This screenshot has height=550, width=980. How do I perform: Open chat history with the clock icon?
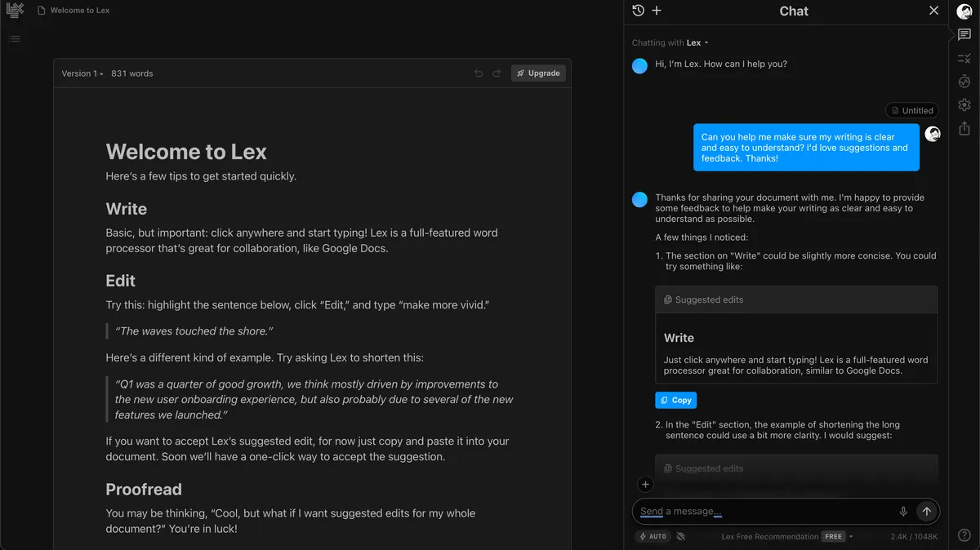click(x=639, y=11)
